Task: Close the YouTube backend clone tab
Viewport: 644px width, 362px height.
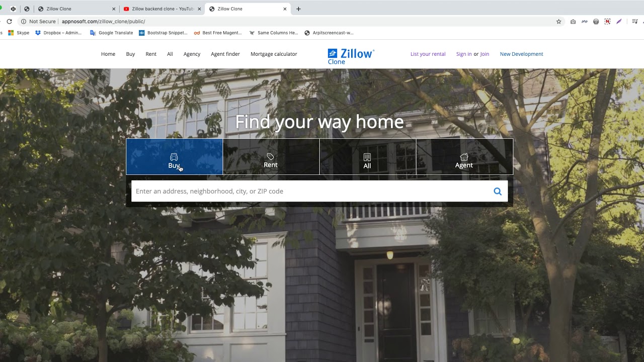Action: [199, 9]
